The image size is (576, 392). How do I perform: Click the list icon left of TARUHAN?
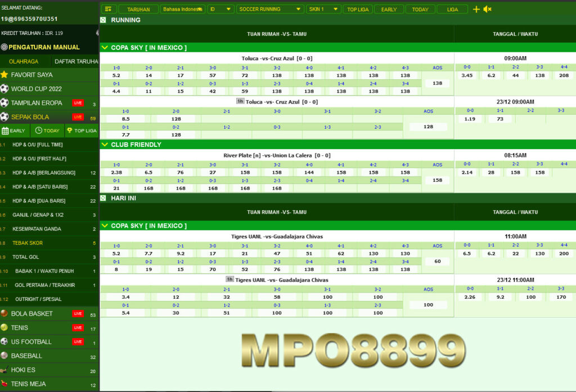(109, 9)
